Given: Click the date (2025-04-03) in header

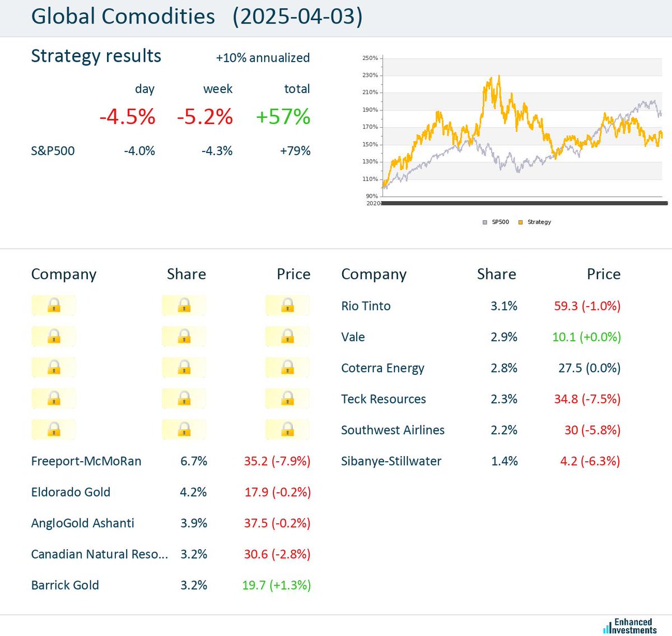Looking at the screenshot, I should click(298, 16).
